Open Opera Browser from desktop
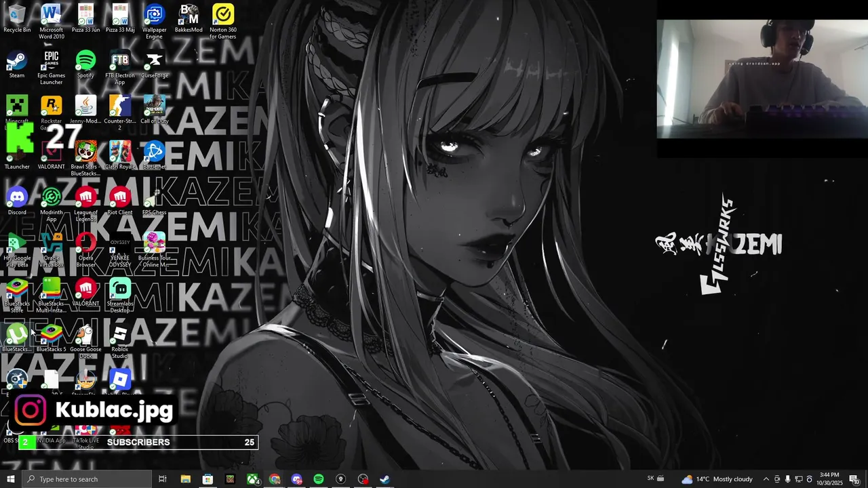 point(85,249)
